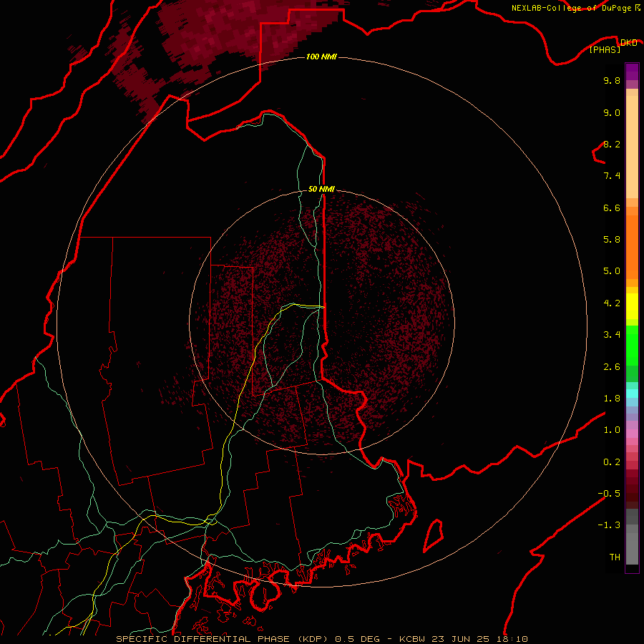Image resolution: width=644 pixels, height=644 pixels.
Task: Click the 3.4 scale value
Action: pyautogui.click(x=612, y=335)
